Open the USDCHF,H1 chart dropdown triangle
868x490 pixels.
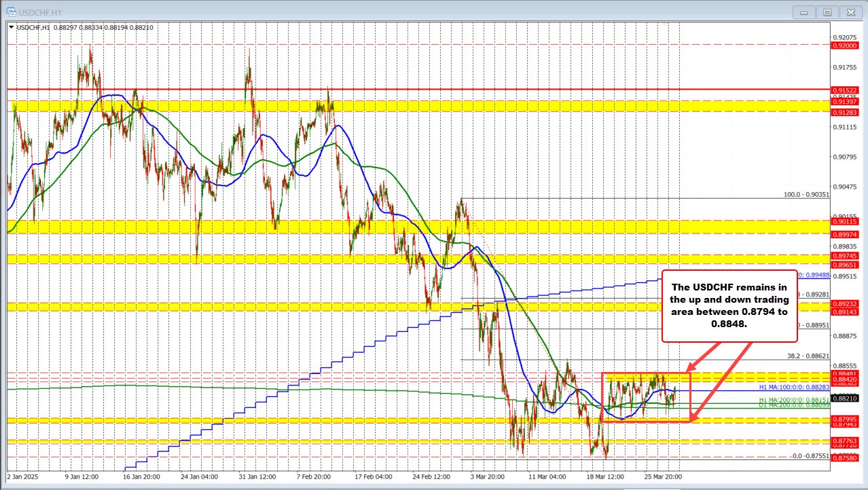coord(12,27)
